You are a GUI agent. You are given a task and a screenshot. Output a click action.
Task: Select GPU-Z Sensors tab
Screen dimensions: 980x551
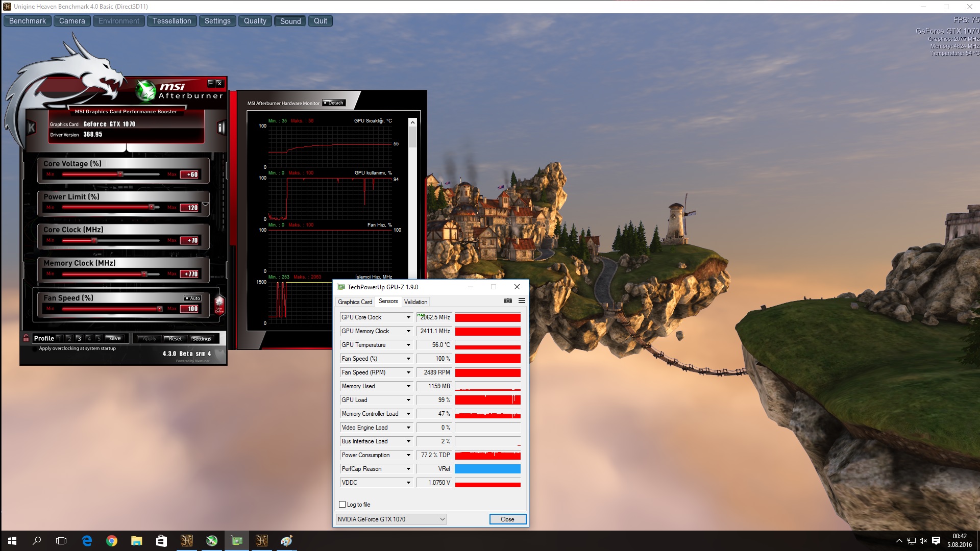click(388, 302)
